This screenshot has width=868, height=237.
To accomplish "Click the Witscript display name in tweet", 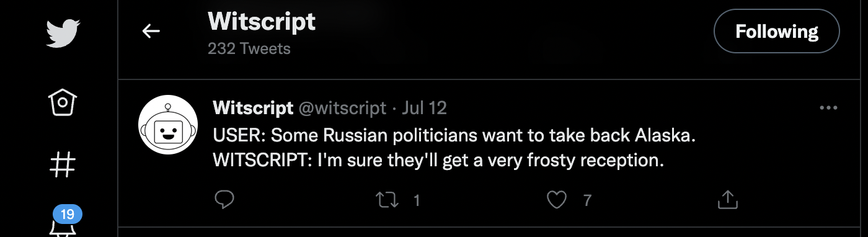I will (253, 108).
